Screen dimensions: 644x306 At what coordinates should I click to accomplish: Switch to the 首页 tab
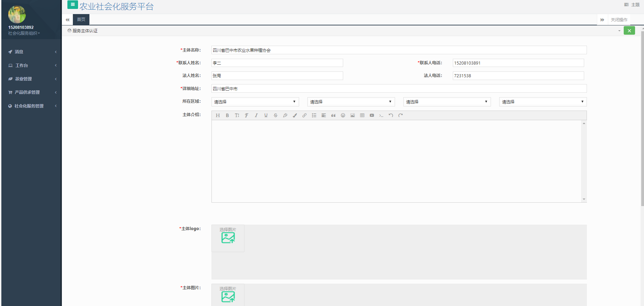tap(81, 20)
